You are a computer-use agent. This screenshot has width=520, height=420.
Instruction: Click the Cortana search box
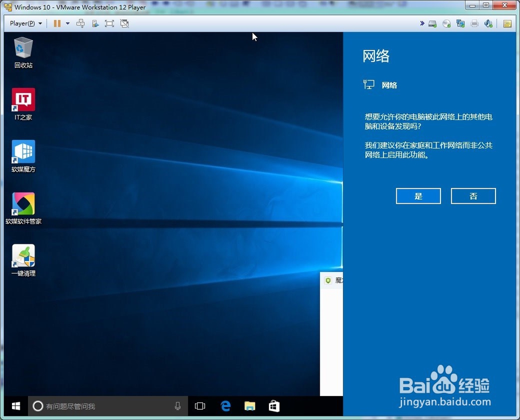coord(108,406)
